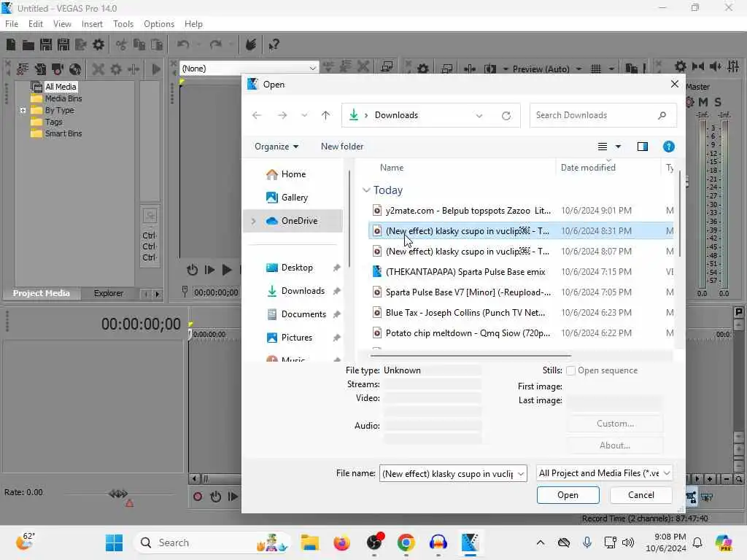747x560 pixels.
Task: Expand the OneDrive node in navigation pane
Action: point(253,221)
